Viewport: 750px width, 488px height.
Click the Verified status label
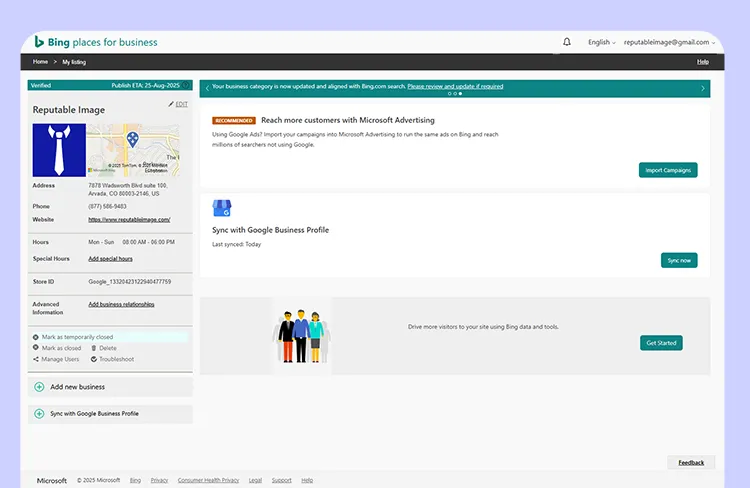pyautogui.click(x=41, y=85)
